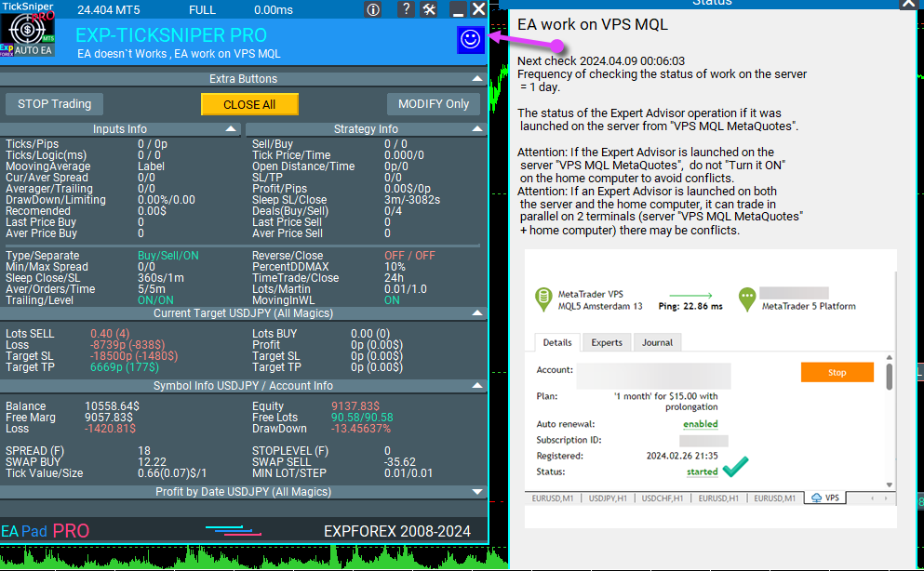Click the VPS details vertical scrollbar
The height and width of the screenshot is (571, 924).
click(890, 420)
